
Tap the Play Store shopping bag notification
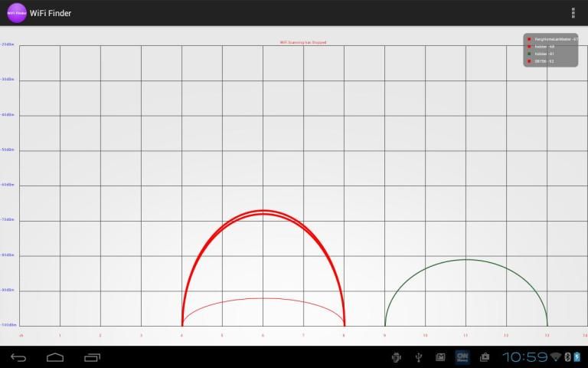485,357
